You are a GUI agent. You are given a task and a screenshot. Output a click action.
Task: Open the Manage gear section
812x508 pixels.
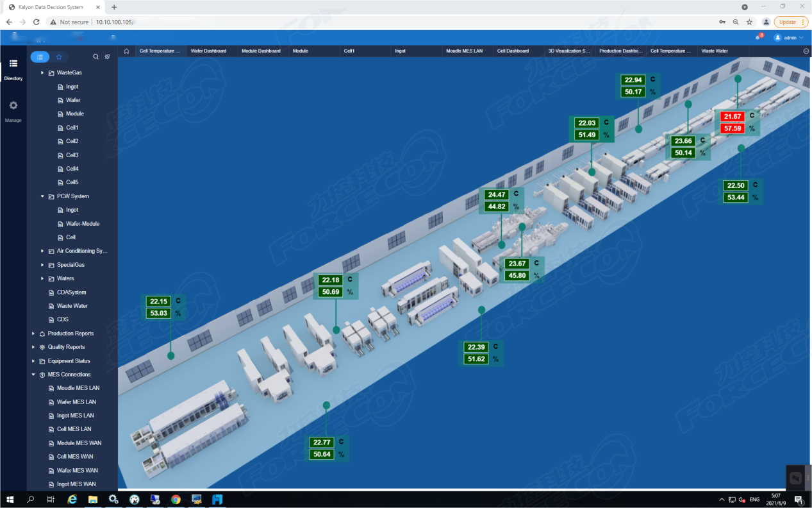point(13,106)
